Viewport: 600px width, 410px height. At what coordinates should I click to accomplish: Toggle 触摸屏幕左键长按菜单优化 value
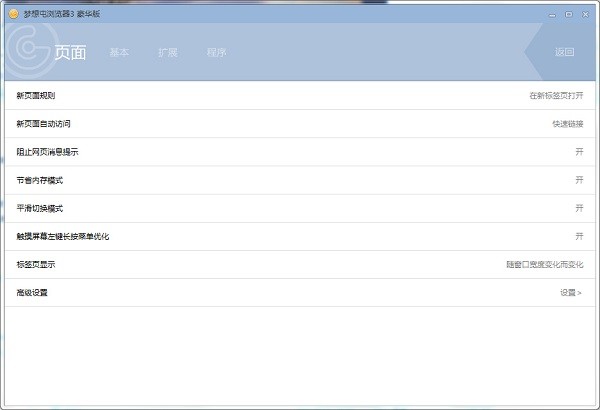pos(578,236)
